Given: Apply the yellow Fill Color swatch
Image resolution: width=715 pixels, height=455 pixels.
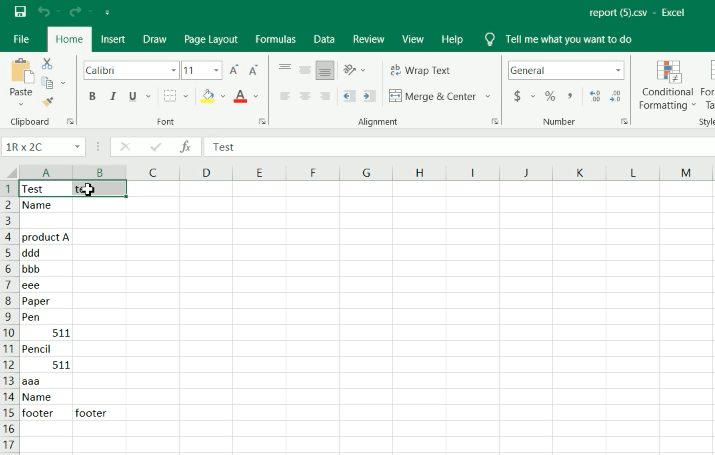Looking at the screenshot, I should (x=207, y=97).
